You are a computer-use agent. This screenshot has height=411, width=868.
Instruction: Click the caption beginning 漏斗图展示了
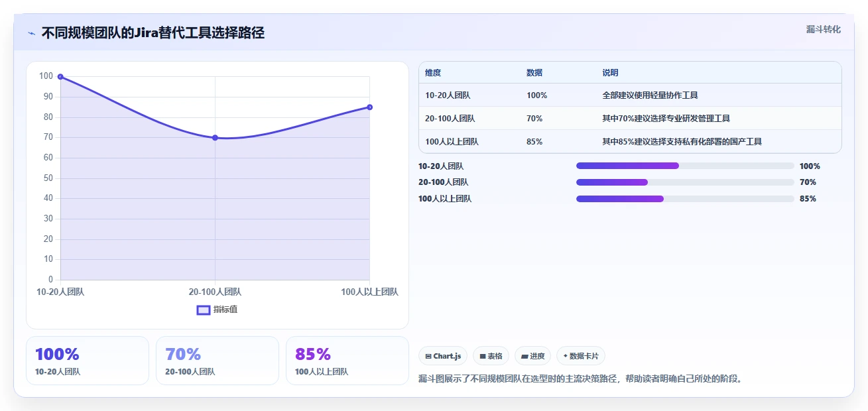point(581,379)
